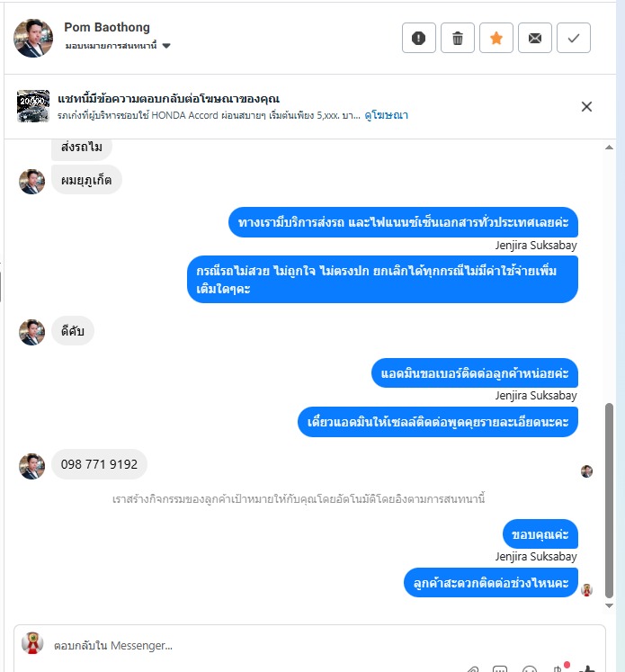Focus the Messenger reply input field
Image resolution: width=625 pixels, height=672 pixels.
pos(308,645)
